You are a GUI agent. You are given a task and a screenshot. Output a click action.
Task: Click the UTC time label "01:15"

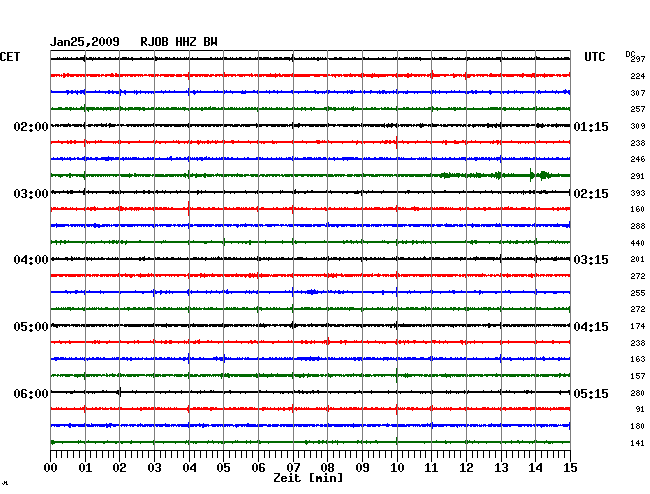[591, 126]
